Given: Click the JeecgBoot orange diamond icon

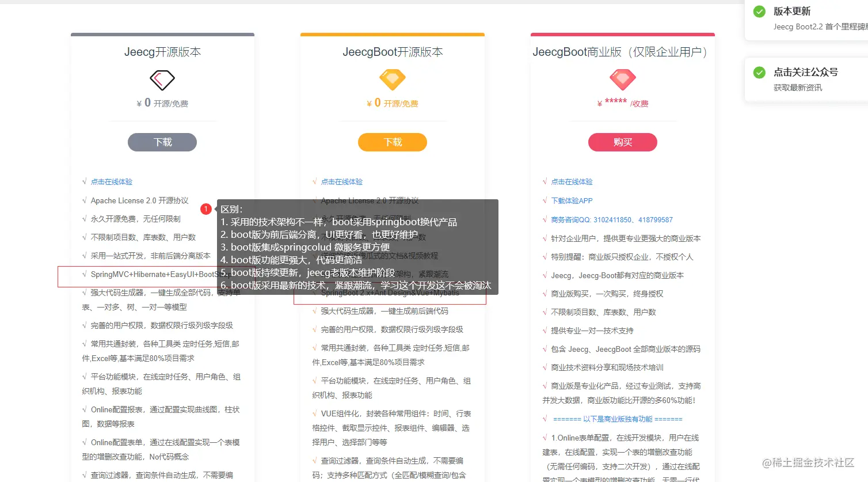Looking at the screenshot, I should tap(393, 79).
